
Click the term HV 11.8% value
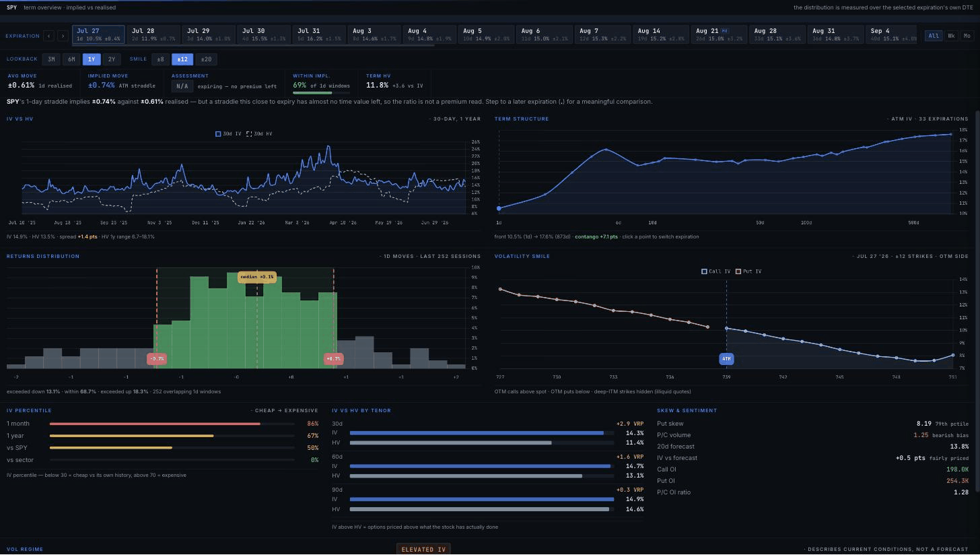377,86
